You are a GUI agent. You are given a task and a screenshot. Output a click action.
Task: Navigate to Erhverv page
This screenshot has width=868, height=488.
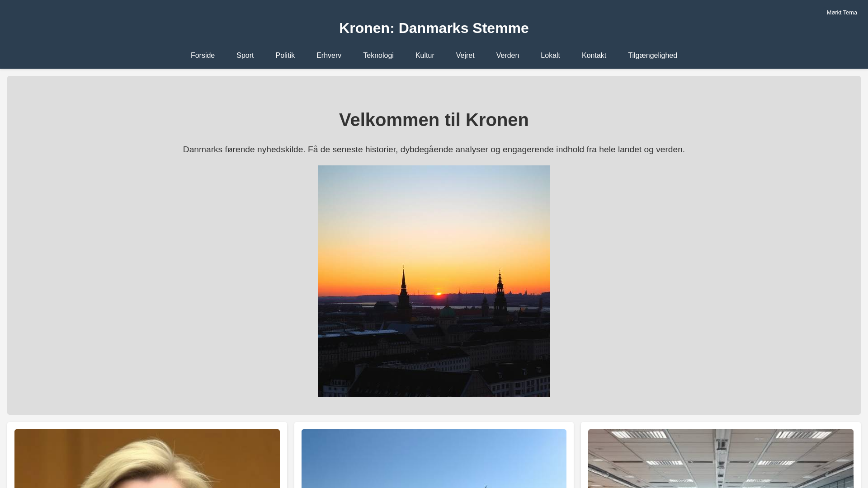[329, 56]
